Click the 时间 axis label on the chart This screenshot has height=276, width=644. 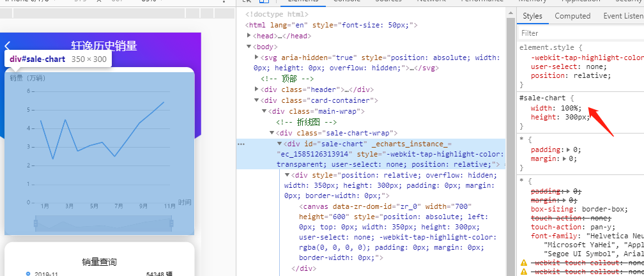coord(185,202)
